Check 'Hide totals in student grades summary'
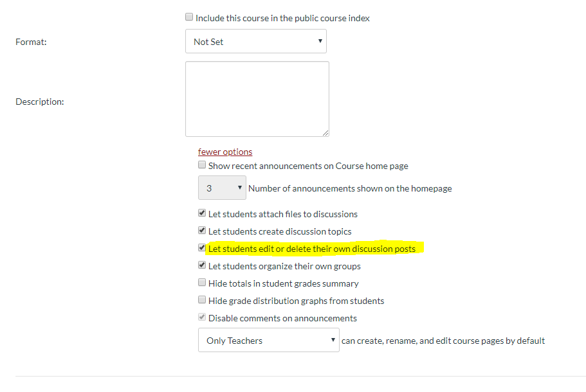Screen dimensions: 586x392 click(203, 283)
